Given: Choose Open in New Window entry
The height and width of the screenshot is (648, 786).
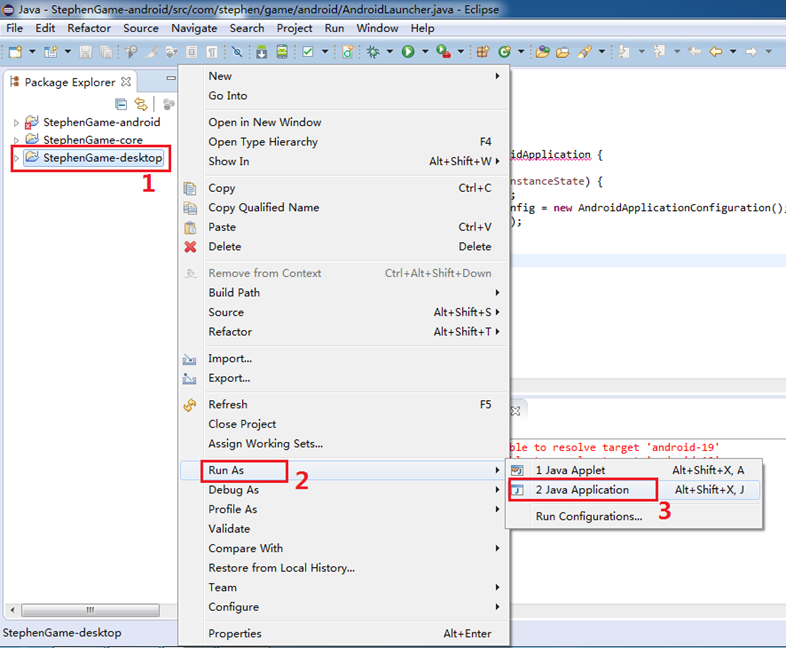Looking at the screenshot, I should click(x=343, y=122).
